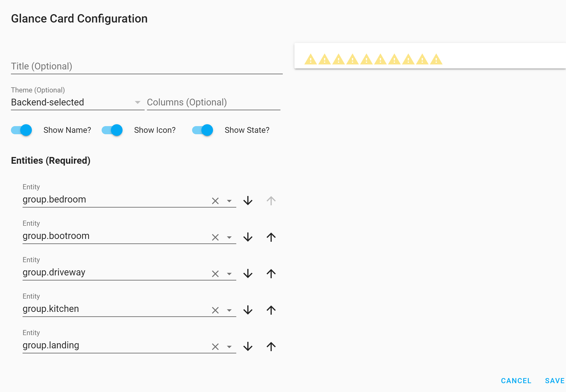Open the Theme dropdown

pyautogui.click(x=137, y=102)
